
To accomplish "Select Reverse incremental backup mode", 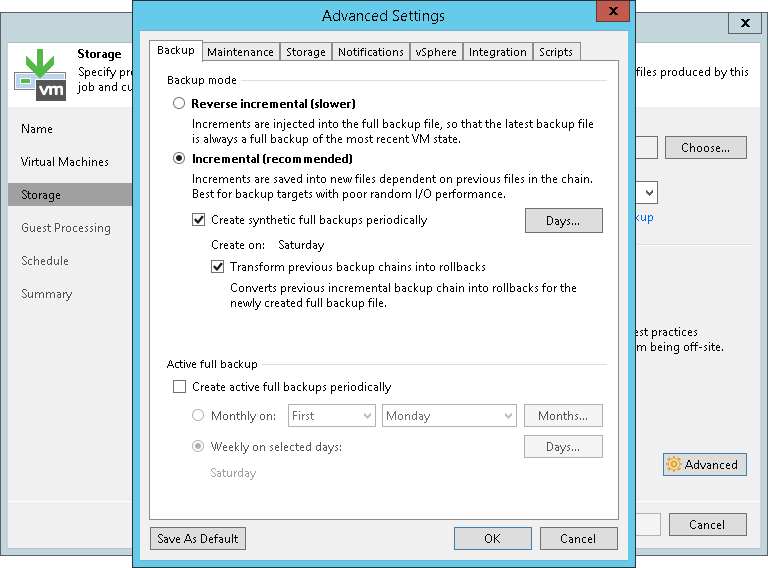I will click(179, 103).
